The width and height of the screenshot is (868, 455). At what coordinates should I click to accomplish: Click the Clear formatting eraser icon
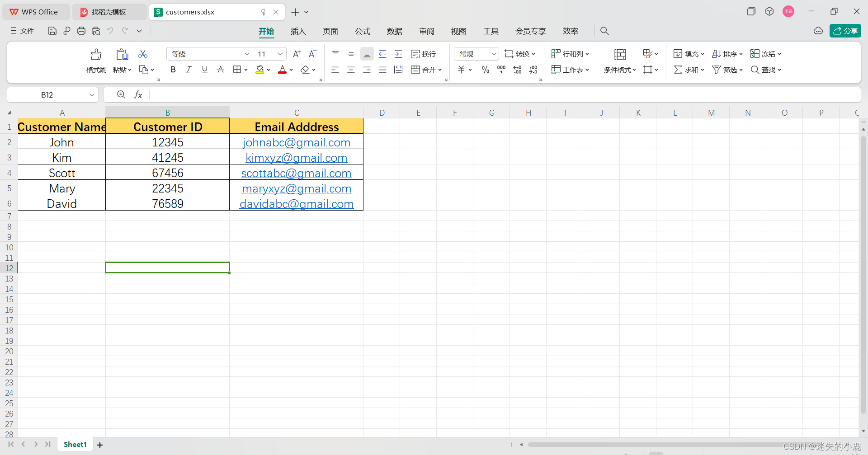[x=305, y=70]
